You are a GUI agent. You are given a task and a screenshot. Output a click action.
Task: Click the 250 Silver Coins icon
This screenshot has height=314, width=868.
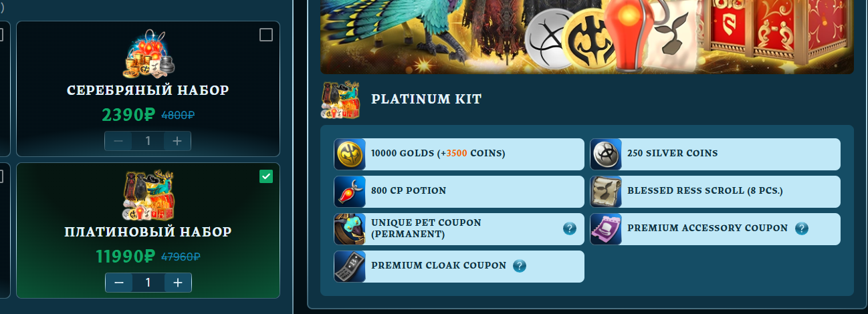606,154
